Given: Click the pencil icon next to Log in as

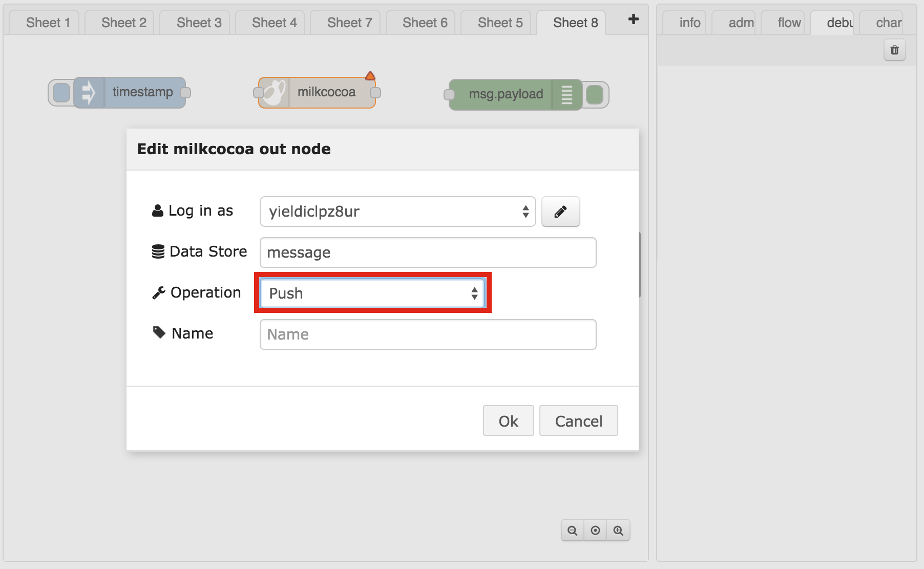Looking at the screenshot, I should 560,212.
